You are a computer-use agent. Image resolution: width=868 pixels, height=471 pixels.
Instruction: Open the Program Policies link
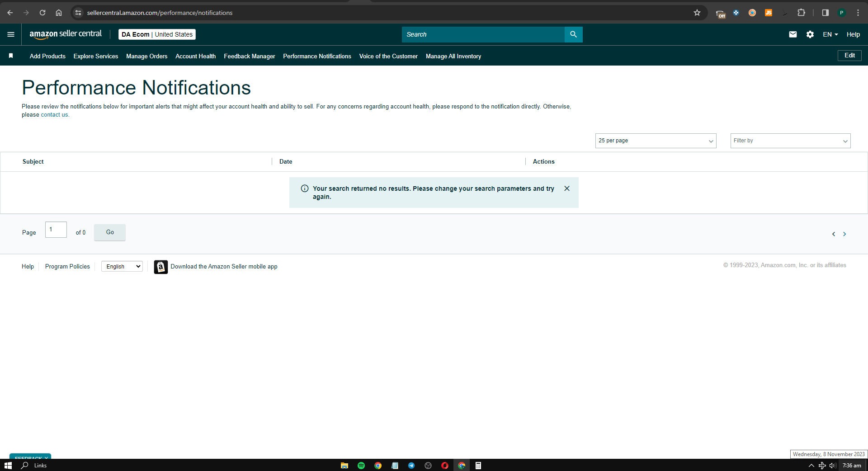pyautogui.click(x=67, y=267)
